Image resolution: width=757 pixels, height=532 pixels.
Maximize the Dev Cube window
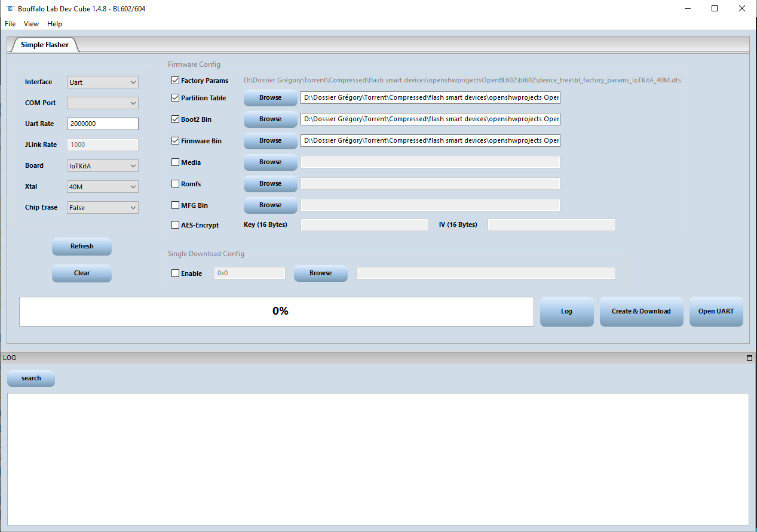coord(715,9)
